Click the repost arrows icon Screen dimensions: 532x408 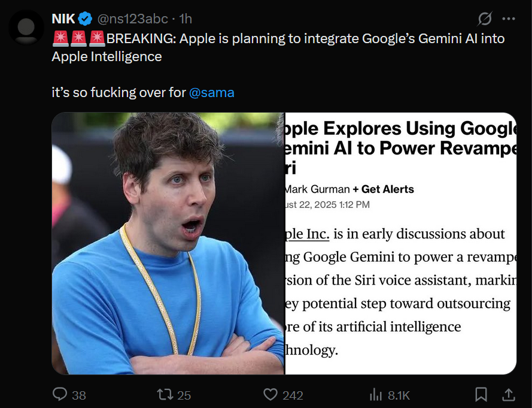[x=164, y=394]
